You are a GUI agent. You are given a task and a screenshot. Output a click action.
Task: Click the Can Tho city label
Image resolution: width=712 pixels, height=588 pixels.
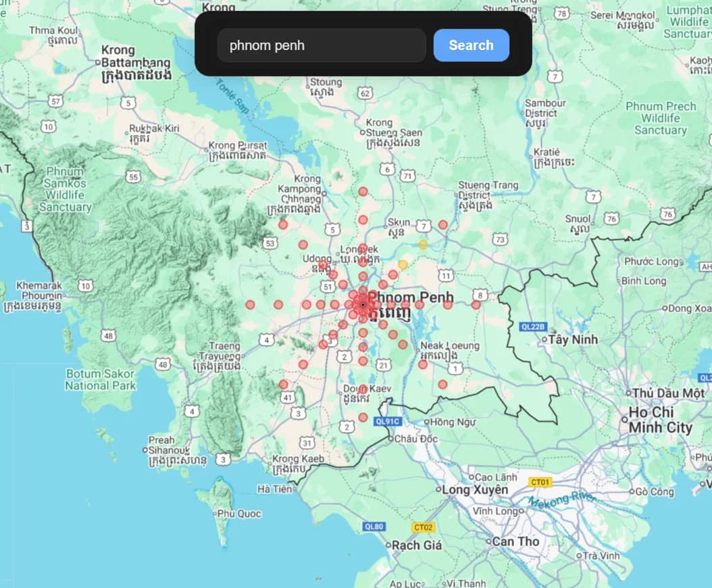(515, 541)
